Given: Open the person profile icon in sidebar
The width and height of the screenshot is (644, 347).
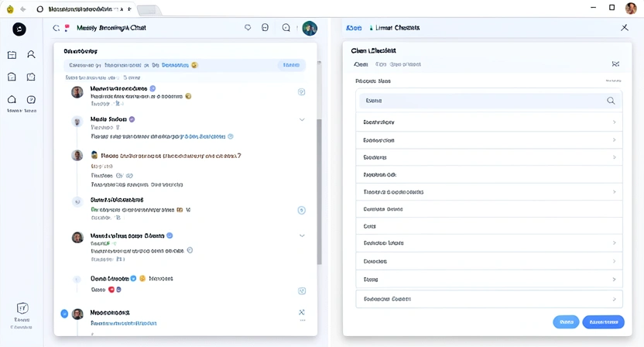Looking at the screenshot, I should (x=31, y=55).
